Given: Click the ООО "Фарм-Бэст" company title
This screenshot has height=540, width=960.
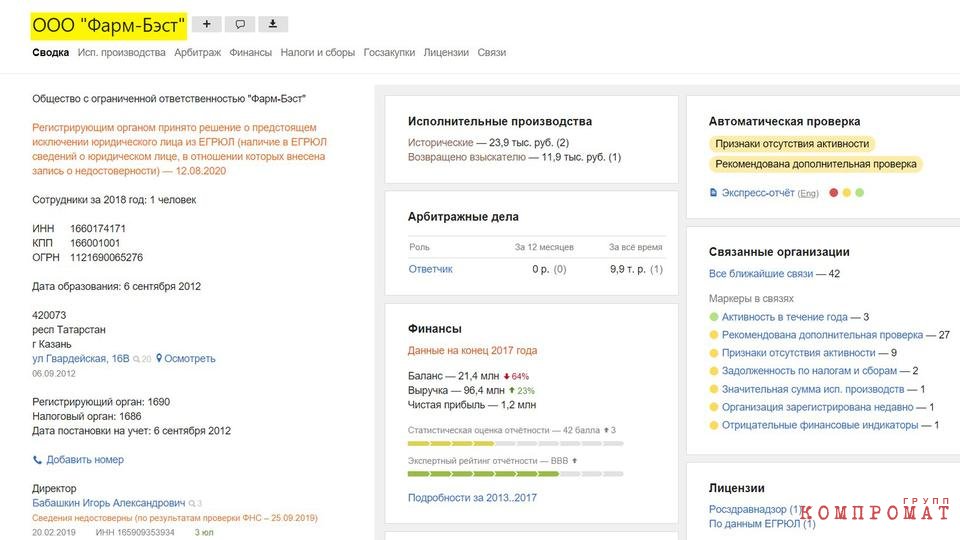Looking at the screenshot, I should click(x=108, y=26).
